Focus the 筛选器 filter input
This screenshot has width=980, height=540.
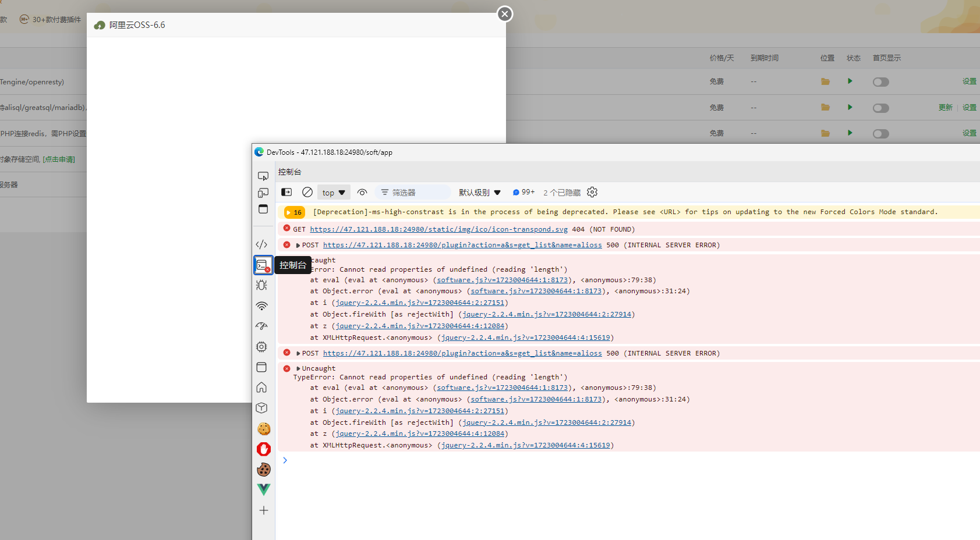(413, 193)
